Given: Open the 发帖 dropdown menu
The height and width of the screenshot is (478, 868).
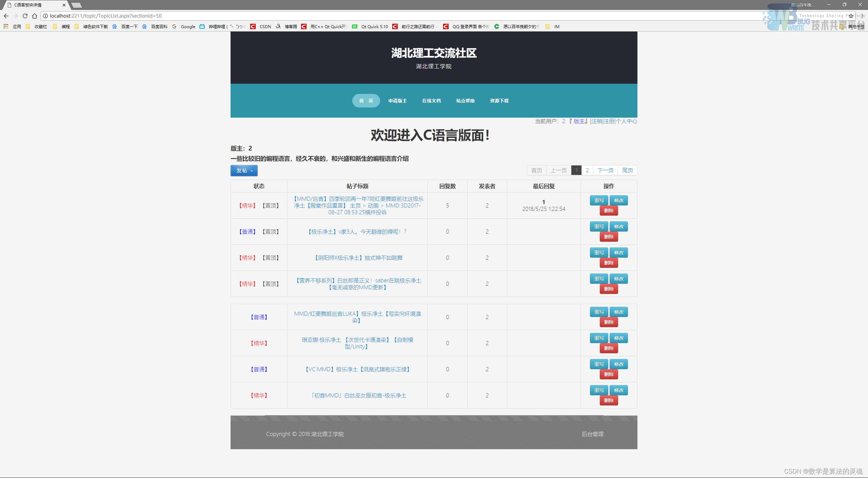Looking at the screenshot, I should [244, 171].
